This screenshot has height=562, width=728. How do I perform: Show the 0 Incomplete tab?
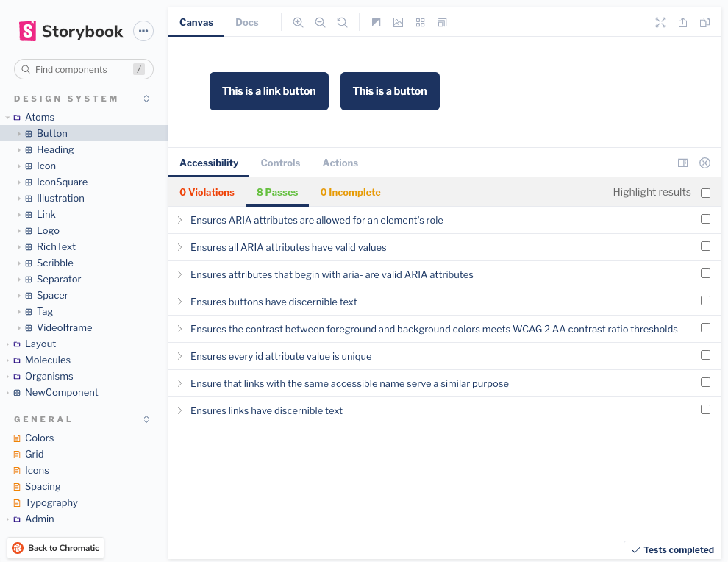pyautogui.click(x=351, y=192)
